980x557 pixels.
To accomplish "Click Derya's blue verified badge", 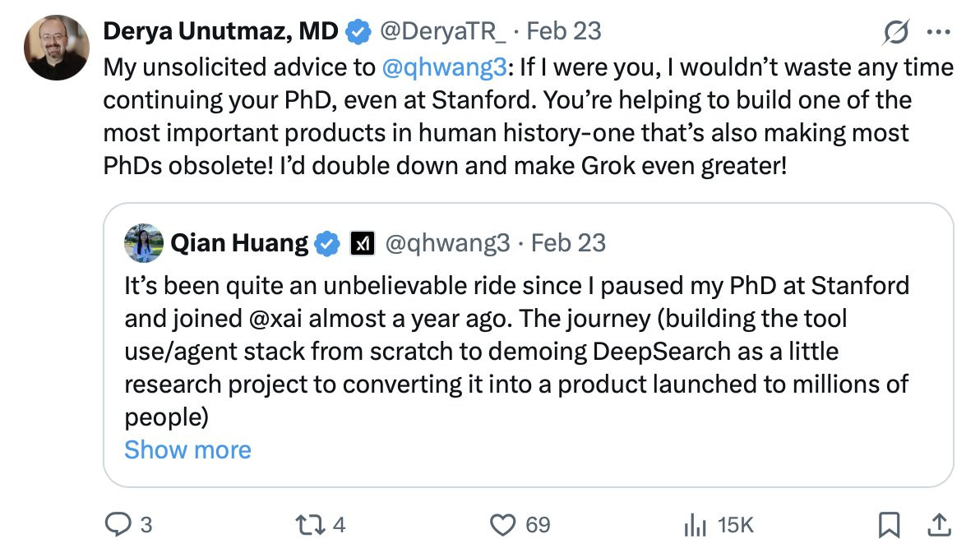I will coord(357,32).
